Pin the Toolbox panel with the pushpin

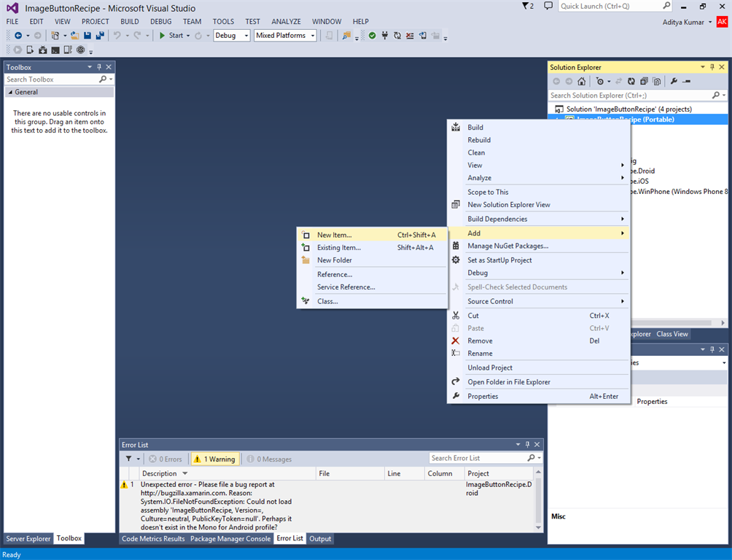tap(99, 67)
